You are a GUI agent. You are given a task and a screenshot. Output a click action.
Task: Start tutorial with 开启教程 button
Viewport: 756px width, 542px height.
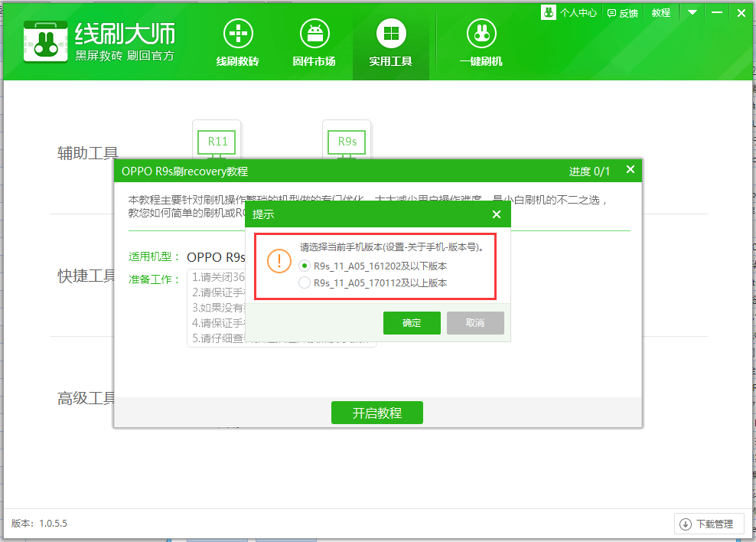[377, 413]
